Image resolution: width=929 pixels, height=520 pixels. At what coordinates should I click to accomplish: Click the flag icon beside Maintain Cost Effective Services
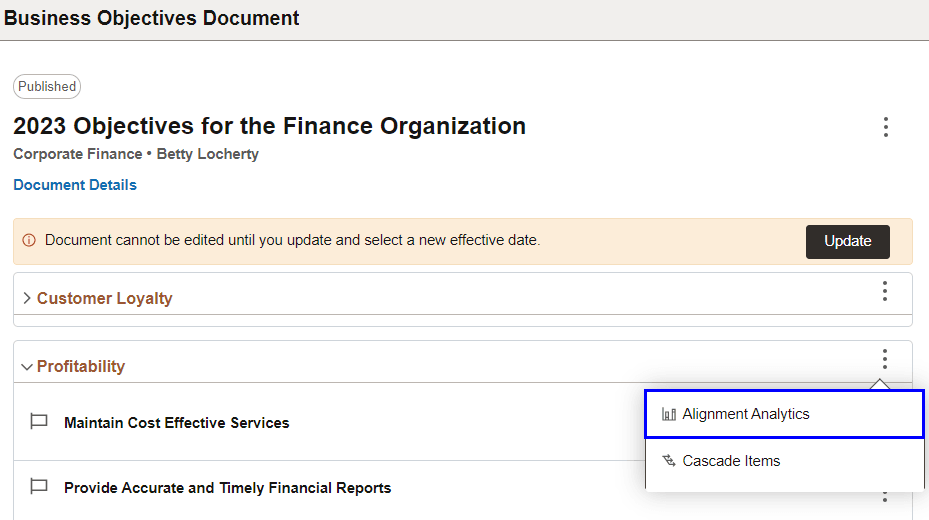click(x=39, y=422)
